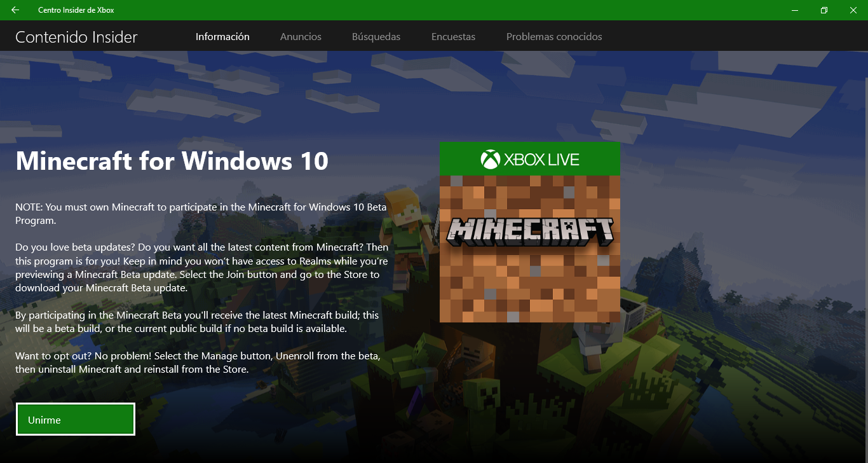
Task: Minimize the Centro Insider de Xbox window
Action: point(795,10)
